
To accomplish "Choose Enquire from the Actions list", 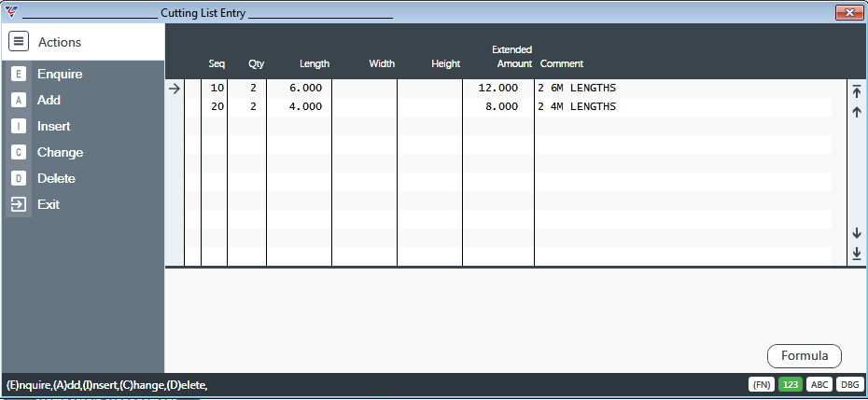I will point(60,75).
